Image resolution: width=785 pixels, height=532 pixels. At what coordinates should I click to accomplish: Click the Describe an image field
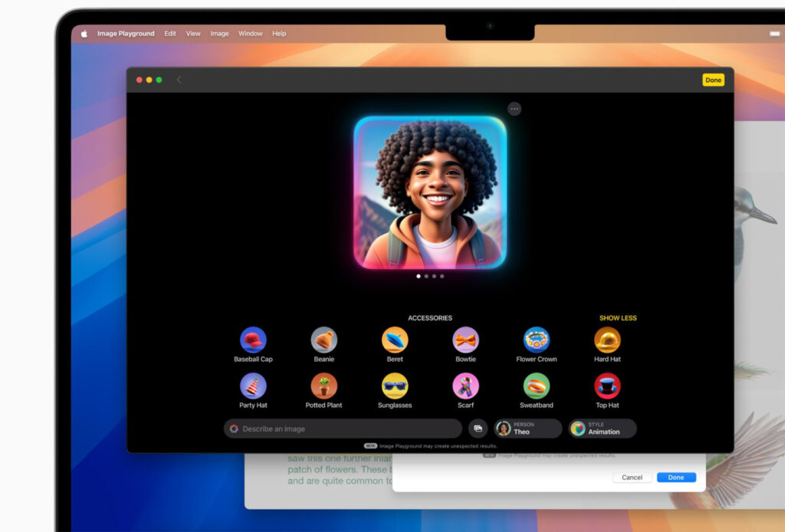click(343, 429)
